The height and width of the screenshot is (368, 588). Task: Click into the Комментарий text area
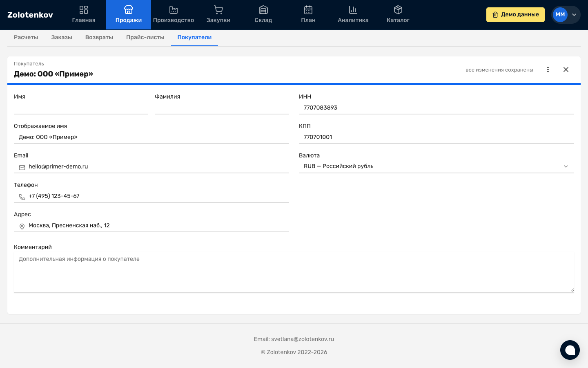(294, 272)
